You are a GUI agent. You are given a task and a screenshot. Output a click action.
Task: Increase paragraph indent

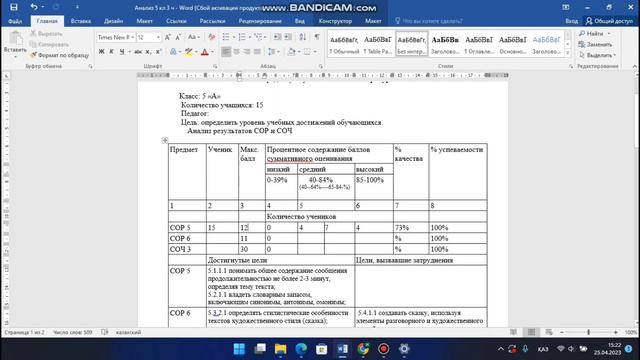point(288,37)
